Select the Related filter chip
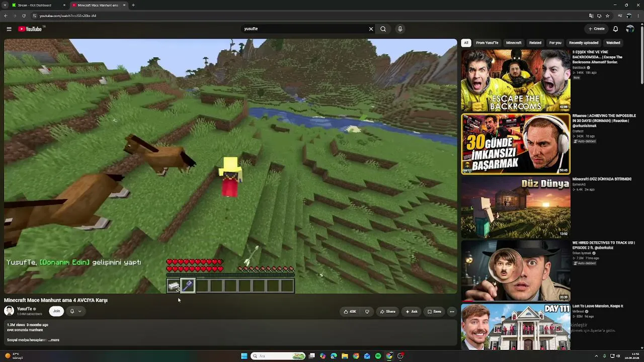Image resolution: width=644 pixels, height=362 pixels. pyautogui.click(x=535, y=43)
